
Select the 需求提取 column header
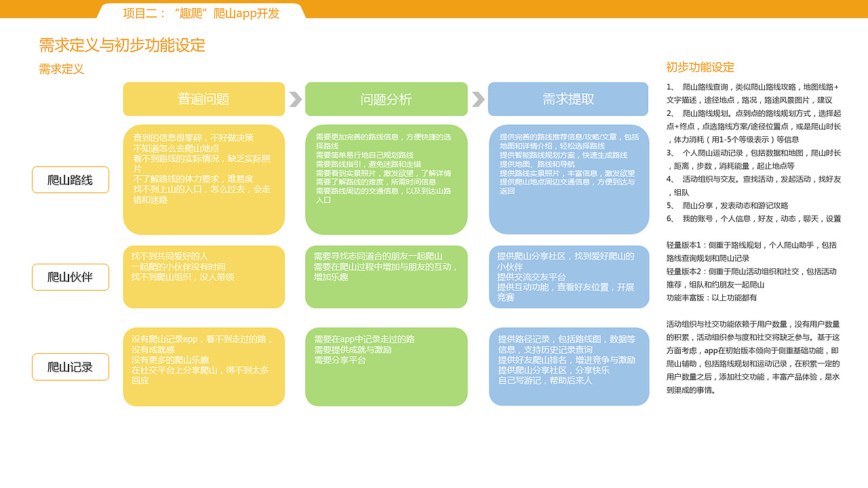[568, 99]
